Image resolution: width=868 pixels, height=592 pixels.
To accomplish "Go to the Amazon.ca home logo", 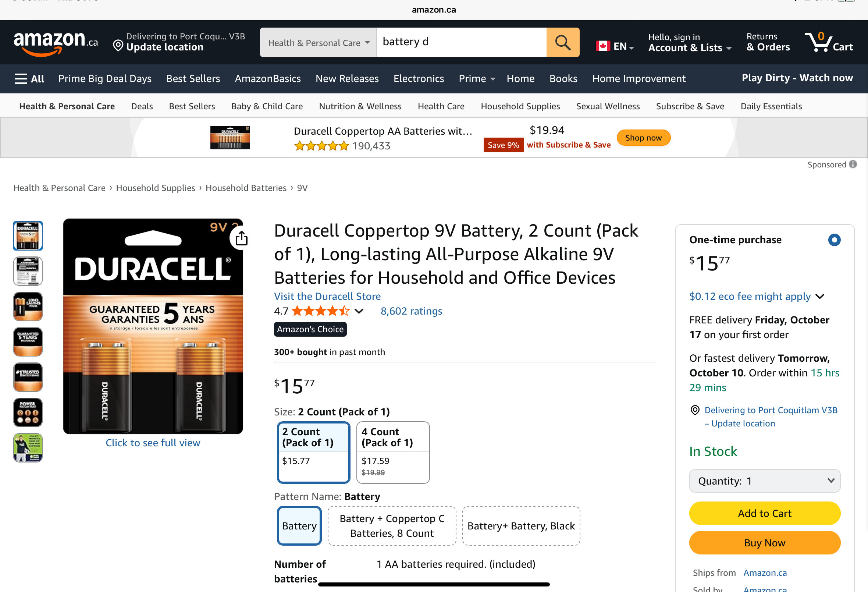I will [56, 43].
